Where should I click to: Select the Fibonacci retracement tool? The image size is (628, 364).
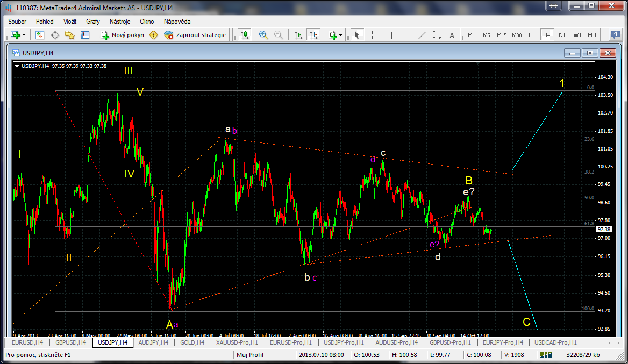pyautogui.click(x=437, y=35)
